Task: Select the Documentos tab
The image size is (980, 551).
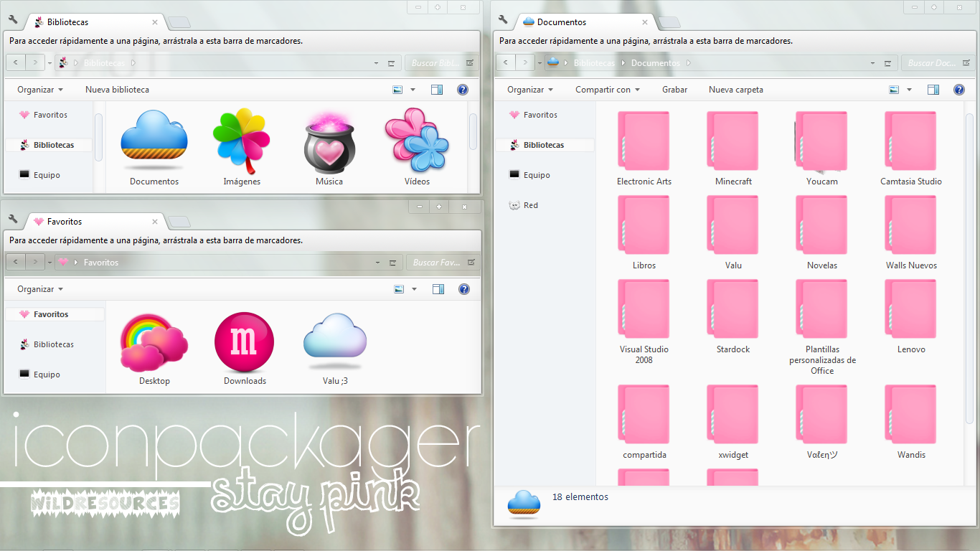Action: (x=586, y=22)
